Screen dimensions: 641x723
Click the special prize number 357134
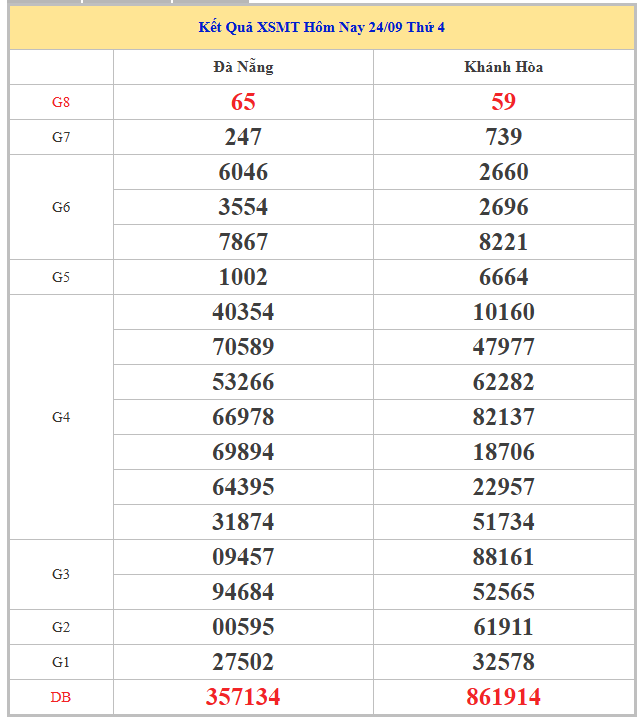[243, 697]
